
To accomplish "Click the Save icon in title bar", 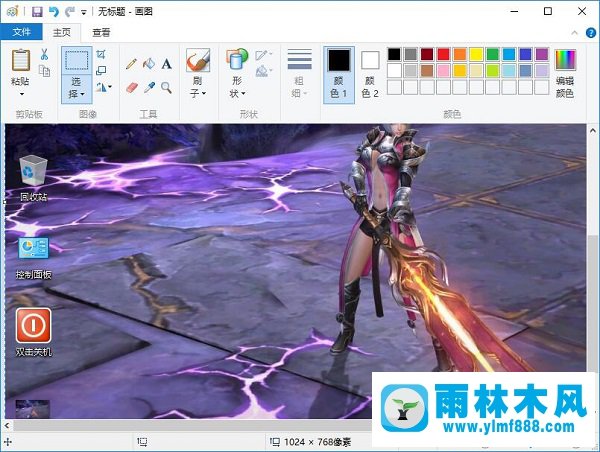I will 37,11.
